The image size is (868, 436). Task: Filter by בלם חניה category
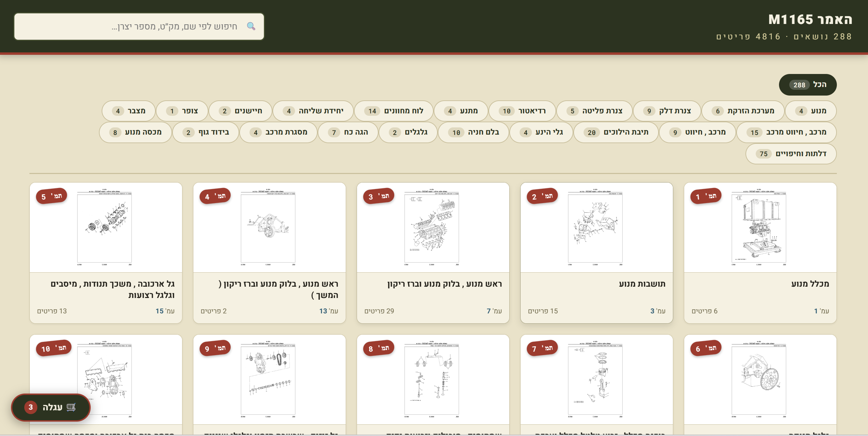click(474, 132)
